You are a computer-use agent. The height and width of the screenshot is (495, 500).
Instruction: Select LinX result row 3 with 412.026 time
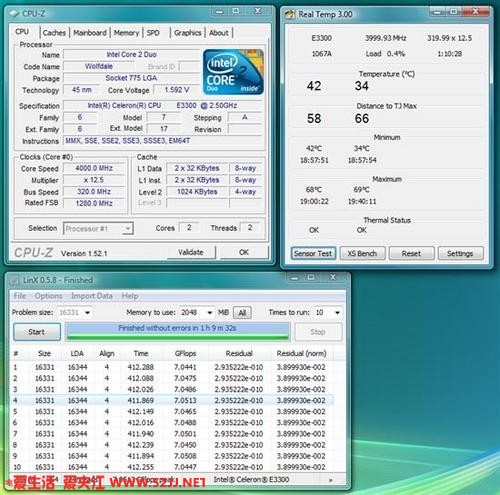(172, 389)
